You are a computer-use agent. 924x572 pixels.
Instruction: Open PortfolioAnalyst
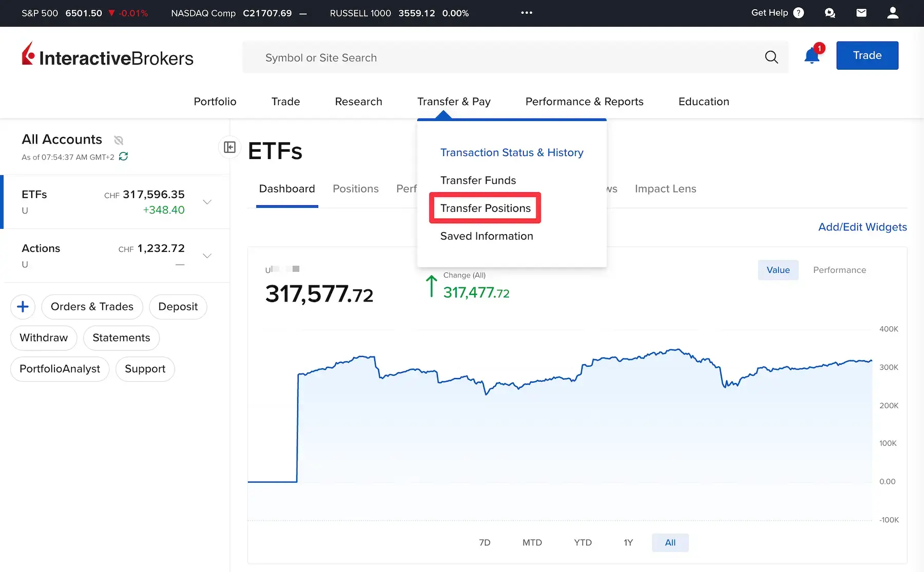click(x=60, y=369)
